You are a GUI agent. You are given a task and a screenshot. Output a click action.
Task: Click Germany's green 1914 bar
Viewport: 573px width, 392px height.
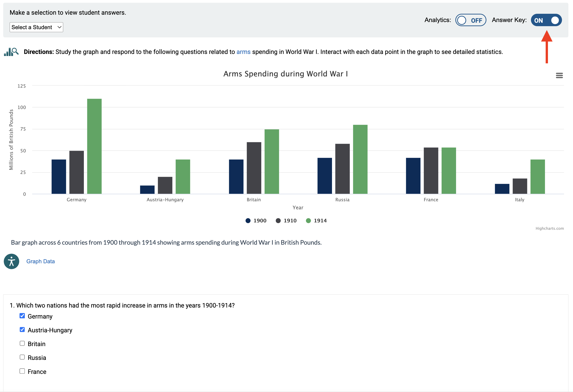click(x=94, y=146)
